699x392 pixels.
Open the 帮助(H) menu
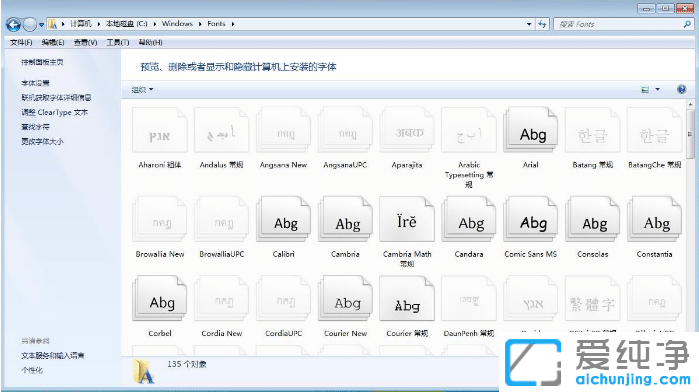point(150,42)
